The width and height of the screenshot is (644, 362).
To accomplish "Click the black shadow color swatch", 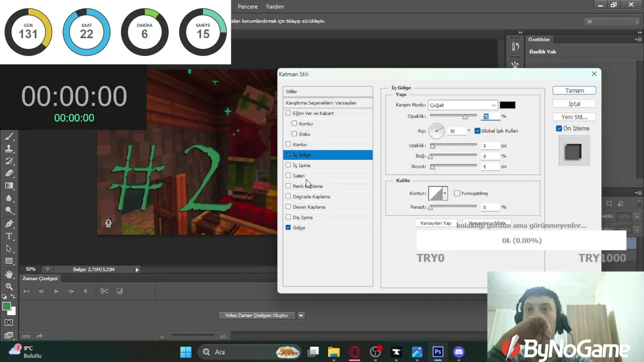I will [x=507, y=105].
